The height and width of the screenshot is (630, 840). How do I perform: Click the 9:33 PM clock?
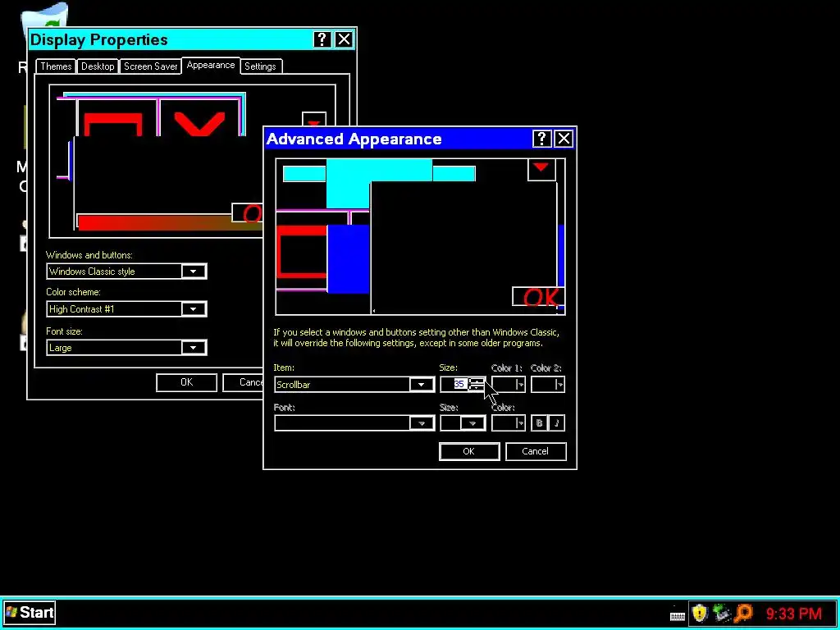coord(793,614)
